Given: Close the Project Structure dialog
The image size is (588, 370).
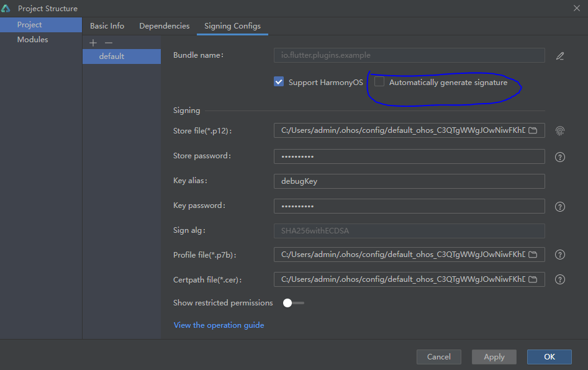Looking at the screenshot, I should 577,8.
